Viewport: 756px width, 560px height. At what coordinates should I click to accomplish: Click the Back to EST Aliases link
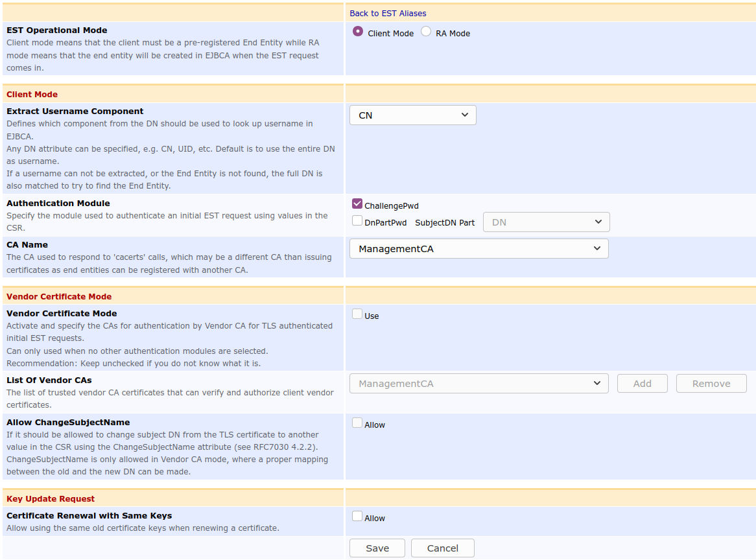click(x=388, y=13)
